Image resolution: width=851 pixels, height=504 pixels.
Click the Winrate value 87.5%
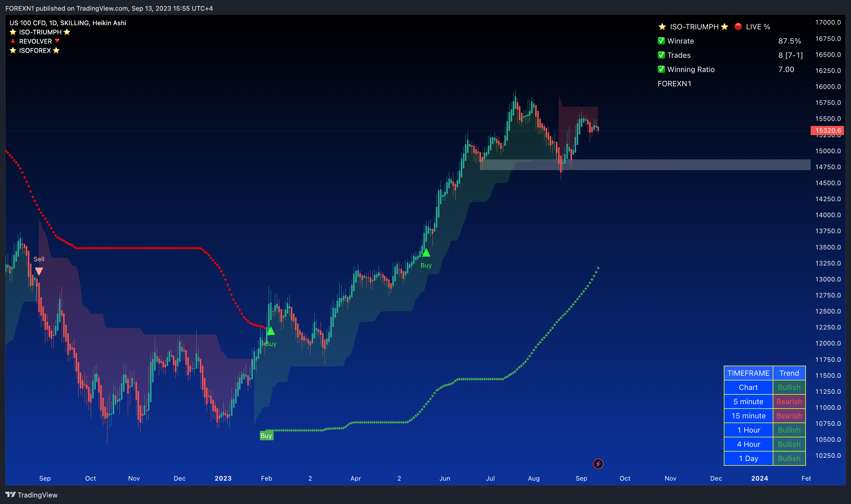pyautogui.click(x=790, y=41)
